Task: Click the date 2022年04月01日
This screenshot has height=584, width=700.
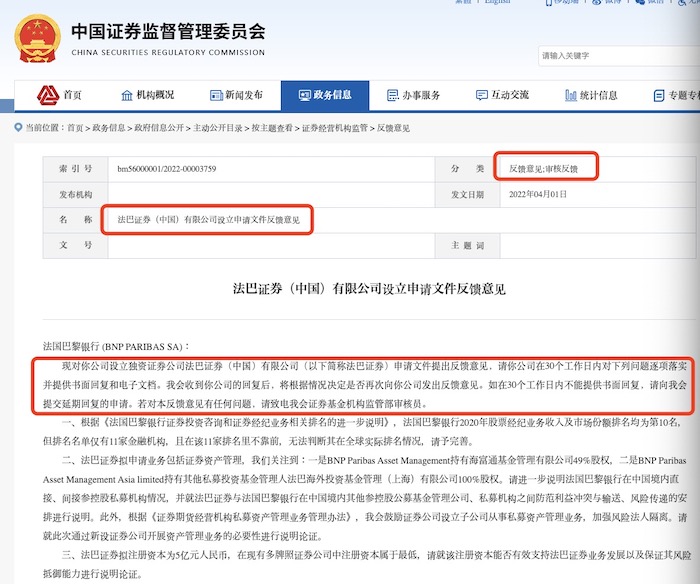Action: pyautogui.click(x=538, y=194)
